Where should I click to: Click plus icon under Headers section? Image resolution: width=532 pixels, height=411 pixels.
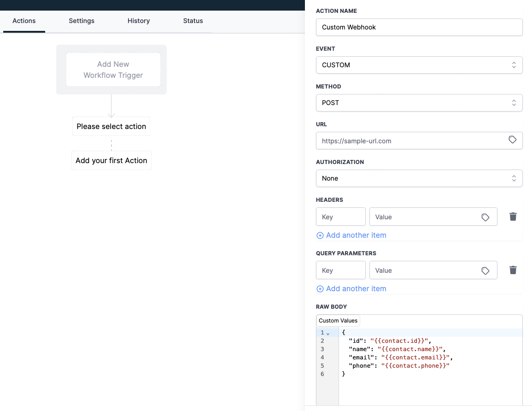coord(320,235)
